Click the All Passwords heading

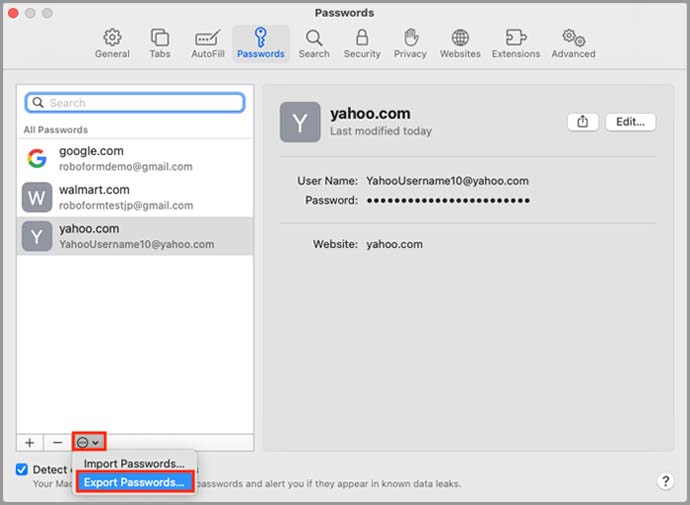coord(56,130)
